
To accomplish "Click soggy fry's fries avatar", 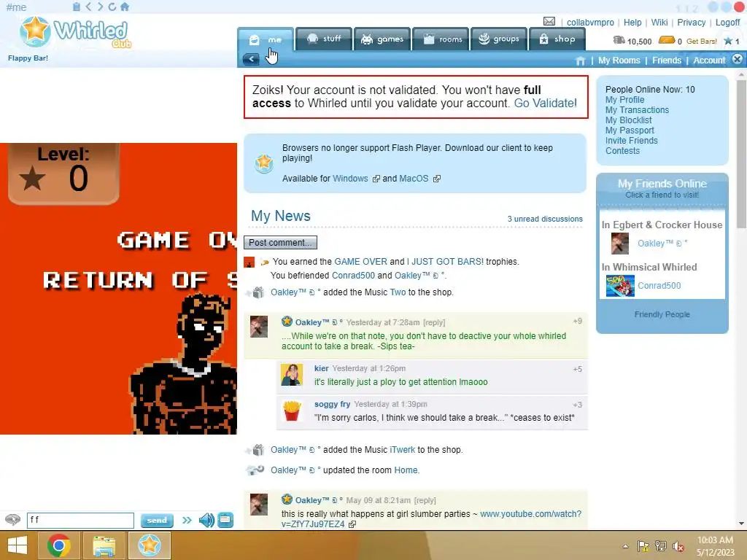I will pyautogui.click(x=292, y=411).
